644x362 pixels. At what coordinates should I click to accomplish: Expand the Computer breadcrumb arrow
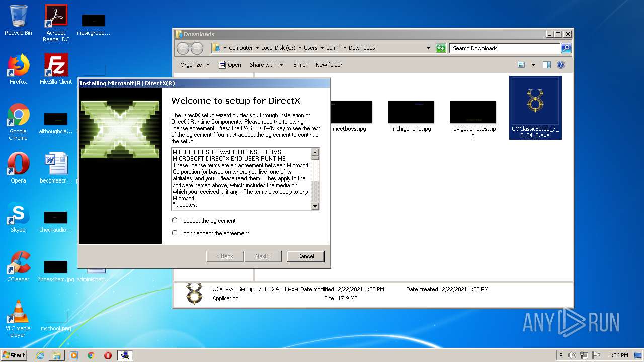pos(257,48)
